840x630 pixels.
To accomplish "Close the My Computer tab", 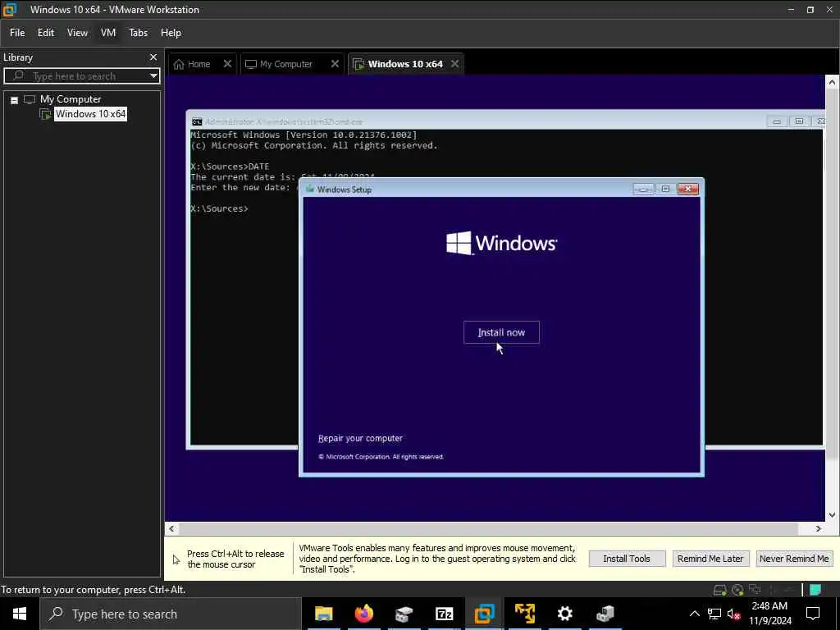I will pyautogui.click(x=335, y=64).
